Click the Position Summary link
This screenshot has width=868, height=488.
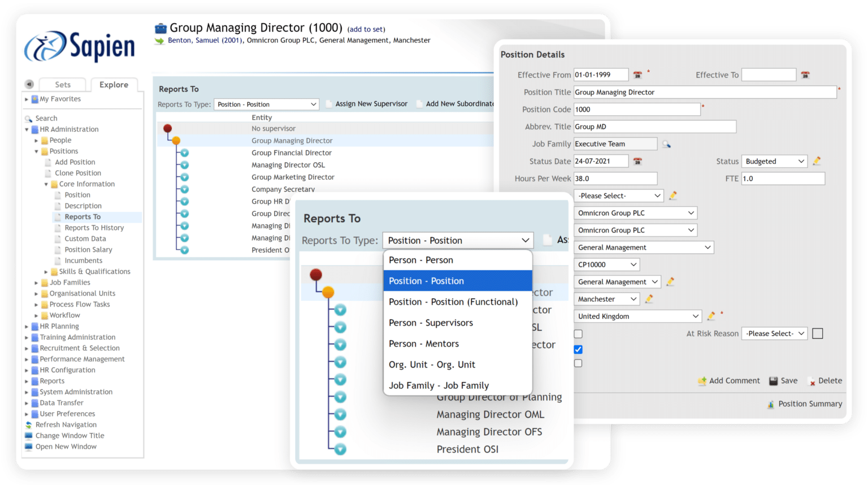pyautogui.click(x=810, y=404)
